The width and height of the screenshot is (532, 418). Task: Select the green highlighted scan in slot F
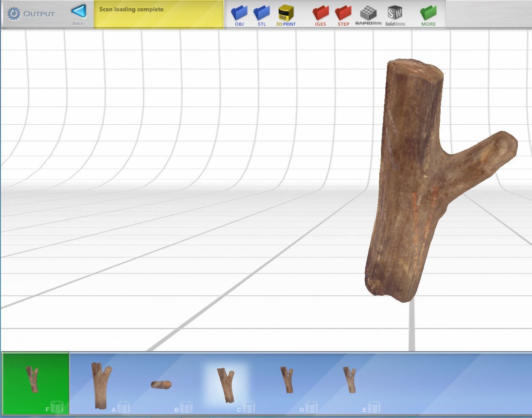[x=34, y=379]
